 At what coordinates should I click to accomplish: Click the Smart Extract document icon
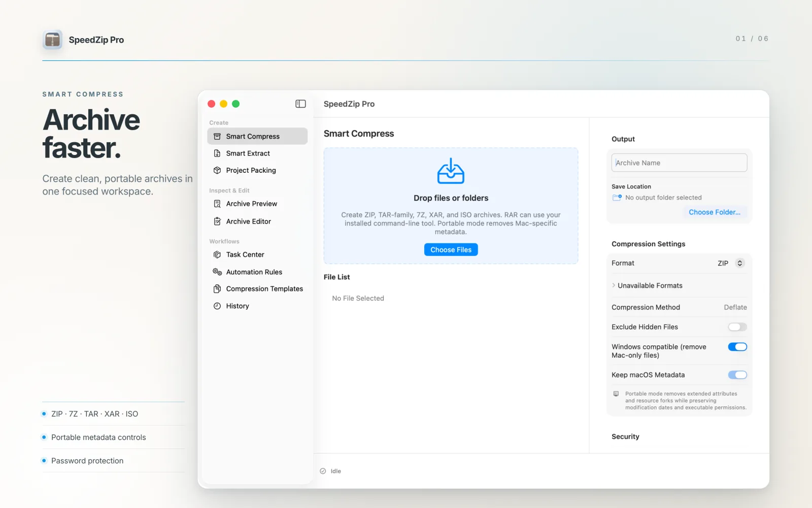tap(217, 153)
